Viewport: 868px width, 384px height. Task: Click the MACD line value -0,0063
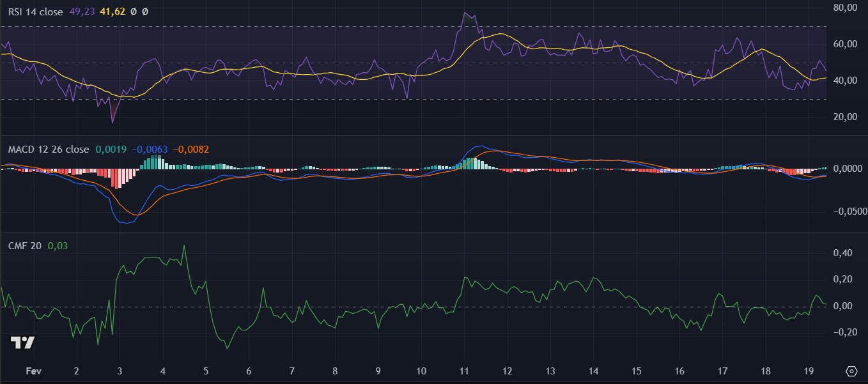point(150,150)
